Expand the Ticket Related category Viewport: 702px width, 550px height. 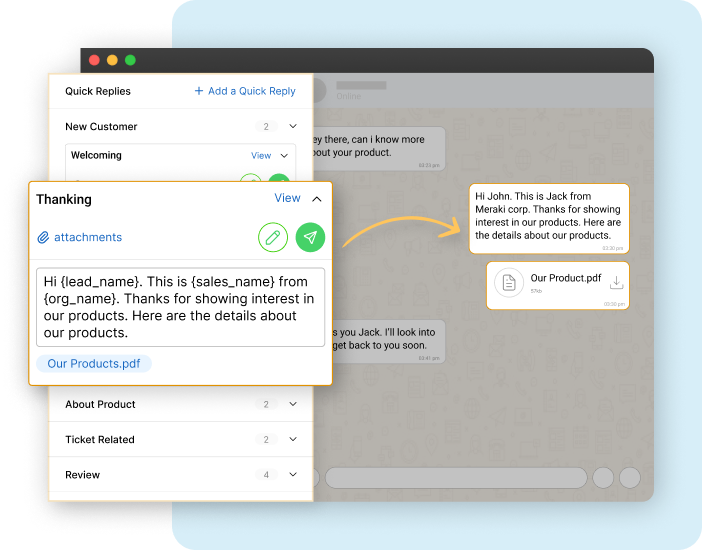pyautogui.click(x=293, y=439)
